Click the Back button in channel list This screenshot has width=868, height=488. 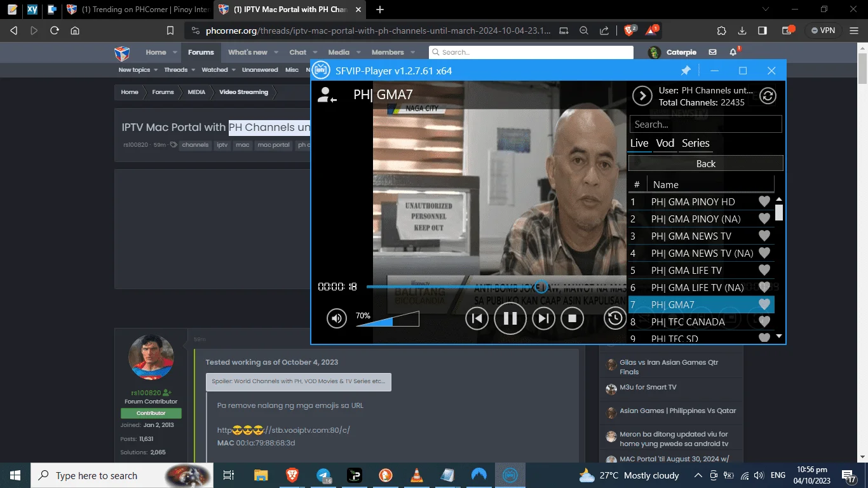706,163
